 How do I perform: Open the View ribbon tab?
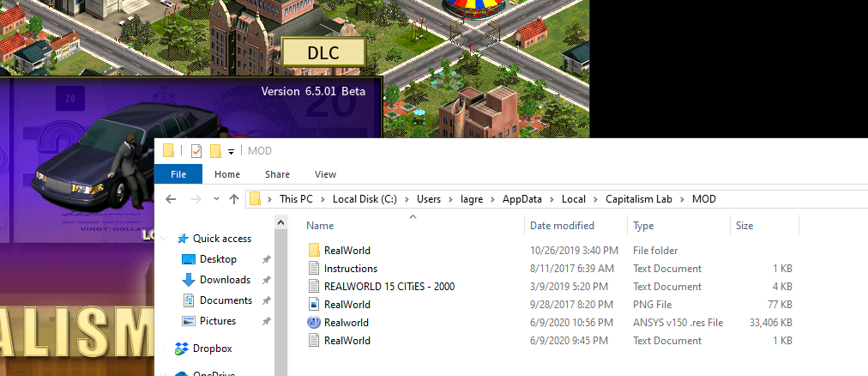326,174
